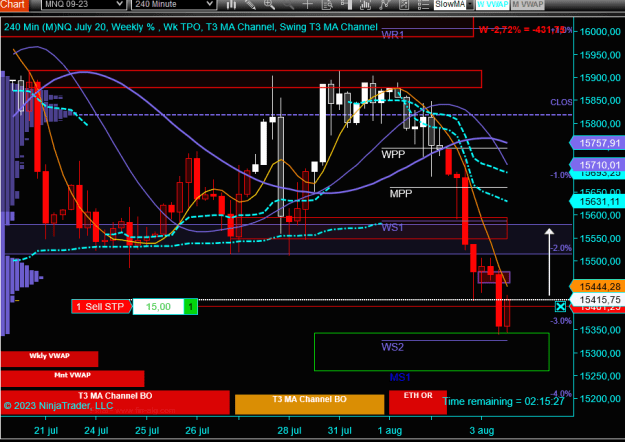Open the Indicators icon
The image size is (625, 442).
click(x=365, y=5)
